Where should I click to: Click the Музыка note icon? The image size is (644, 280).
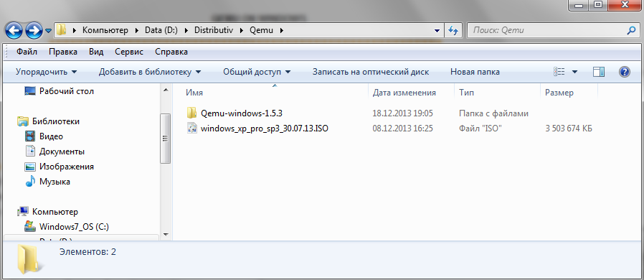pos(30,182)
